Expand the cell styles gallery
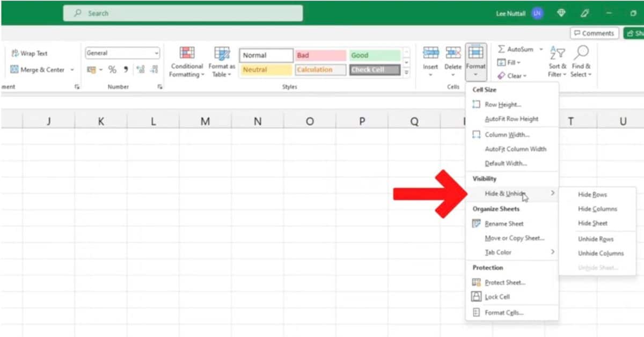The image size is (644, 337). [x=406, y=73]
